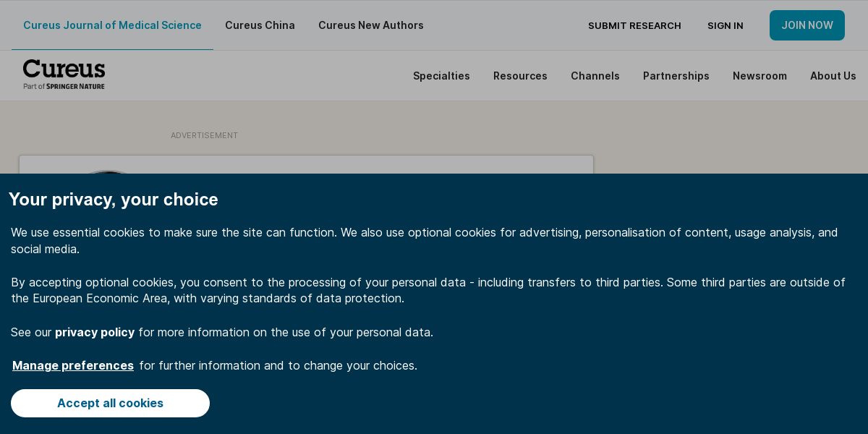Expand the Channels navigation menu

click(595, 76)
